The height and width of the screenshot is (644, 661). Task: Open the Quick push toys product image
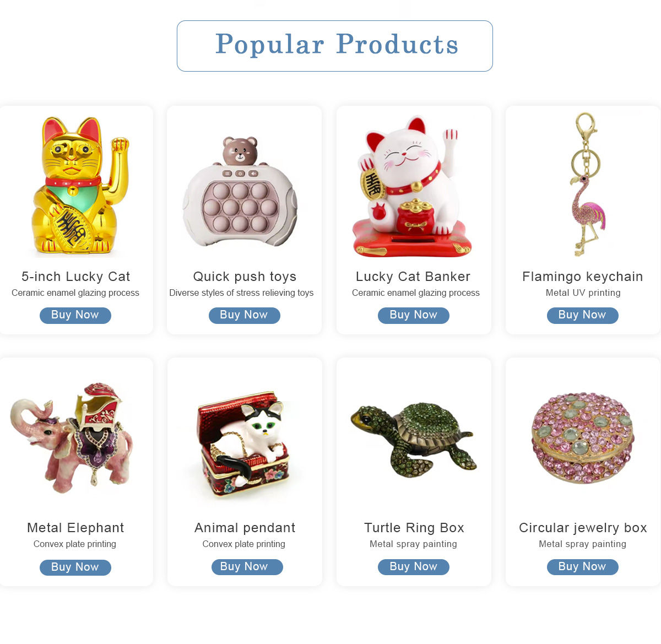point(240,192)
